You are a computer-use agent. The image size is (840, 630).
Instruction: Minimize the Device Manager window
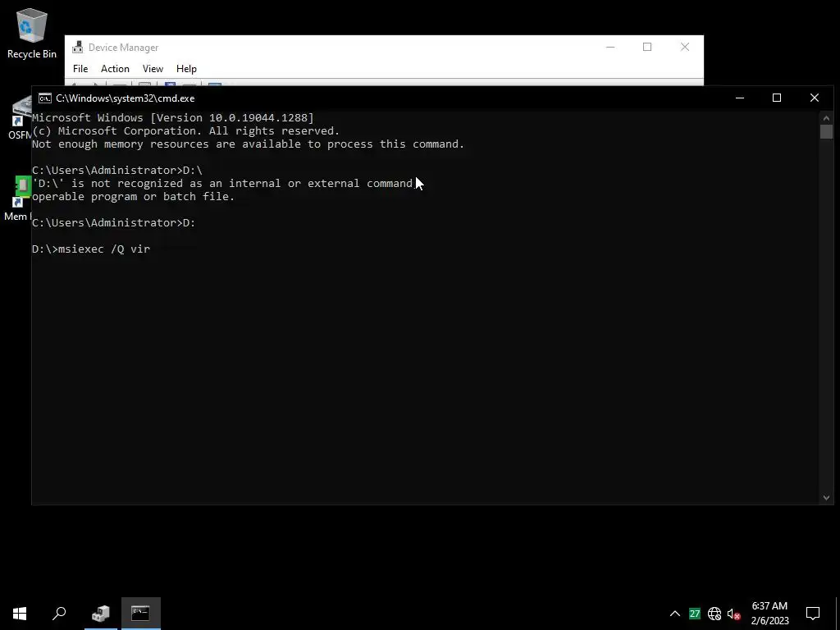610,47
